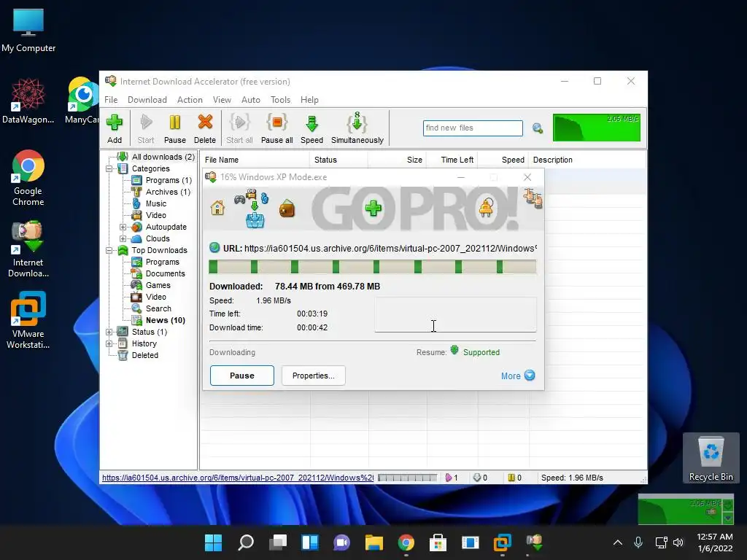Click the brown wallet icon in dialog
The width and height of the screenshot is (747, 560).
[287, 209]
